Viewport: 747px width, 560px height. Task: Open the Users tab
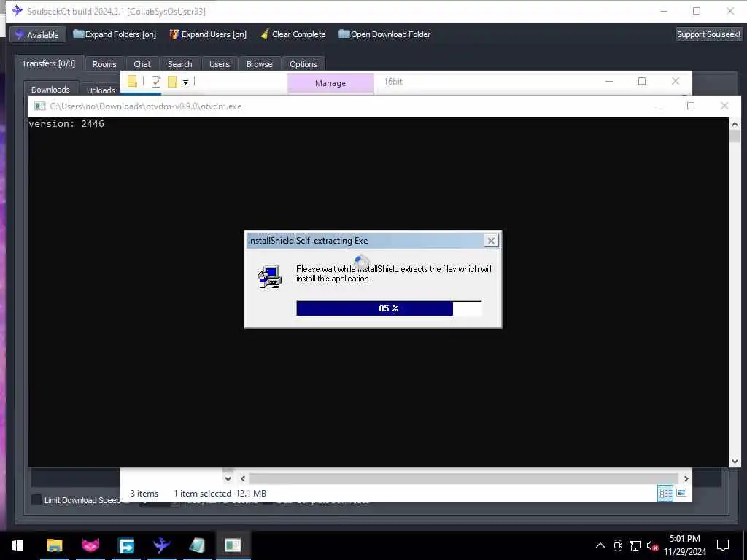219,64
